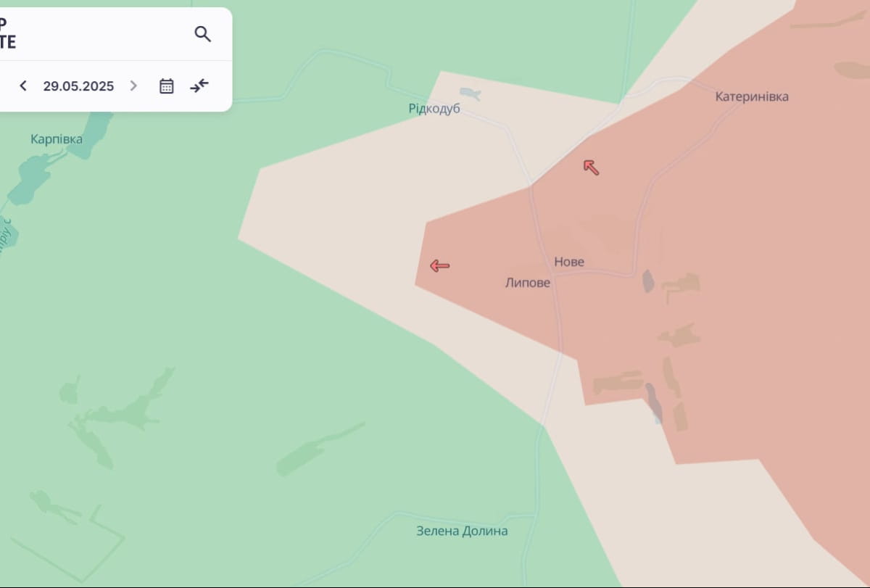The height and width of the screenshot is (588, 870).
Task: Click the Карпівка settlement label
Action: pyautogui.click(x=57, y=139)
